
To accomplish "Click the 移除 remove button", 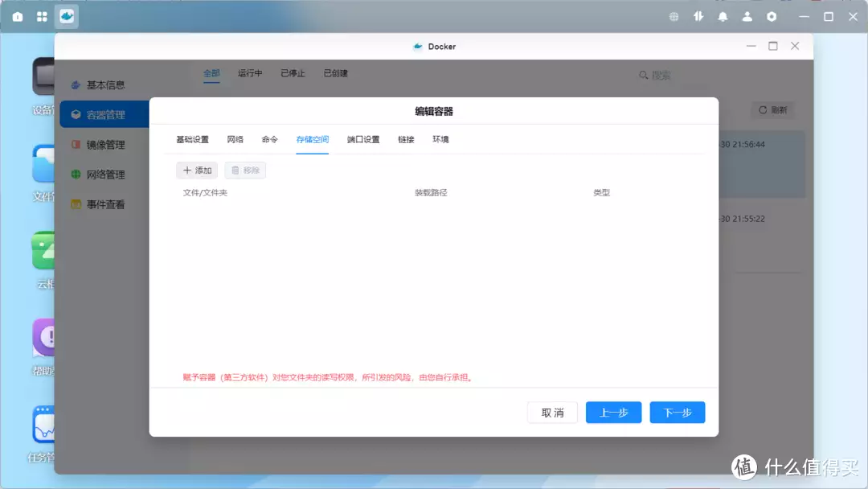I will click(x=245, y=171).
